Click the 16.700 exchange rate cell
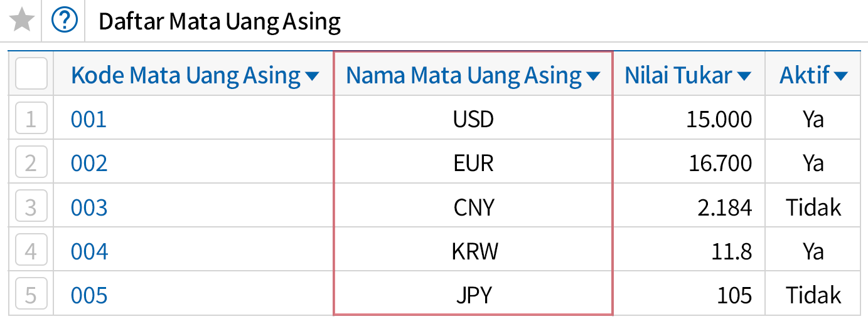This screenshot has width=868, height=324. 719,163
